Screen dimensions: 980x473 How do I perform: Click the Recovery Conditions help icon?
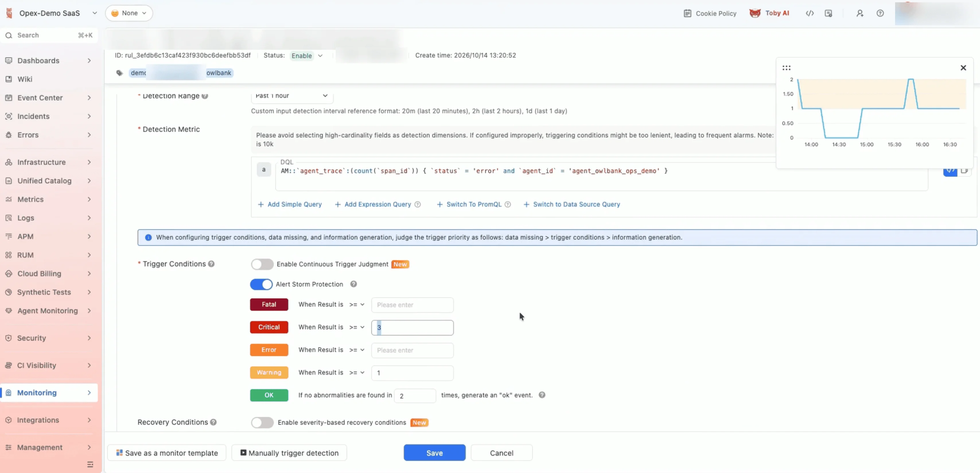coord(213,422)
